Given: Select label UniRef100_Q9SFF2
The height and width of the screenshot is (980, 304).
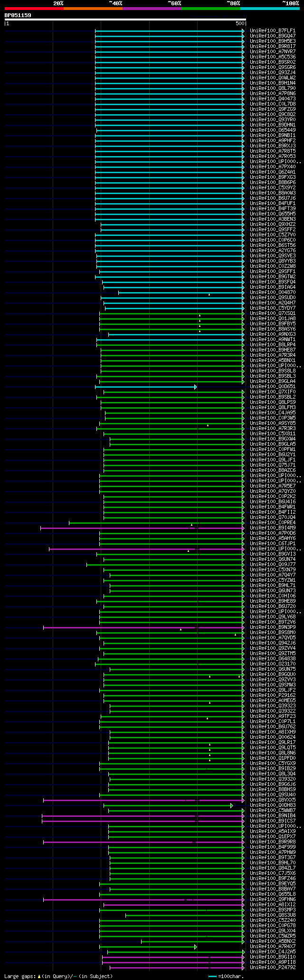Looking at the screenshot, I should click(273, 230).
